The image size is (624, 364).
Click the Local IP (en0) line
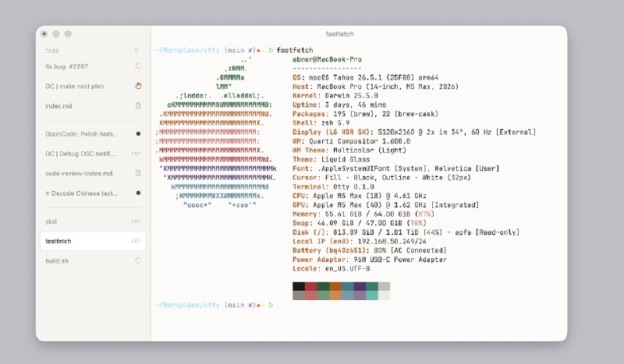360,242
